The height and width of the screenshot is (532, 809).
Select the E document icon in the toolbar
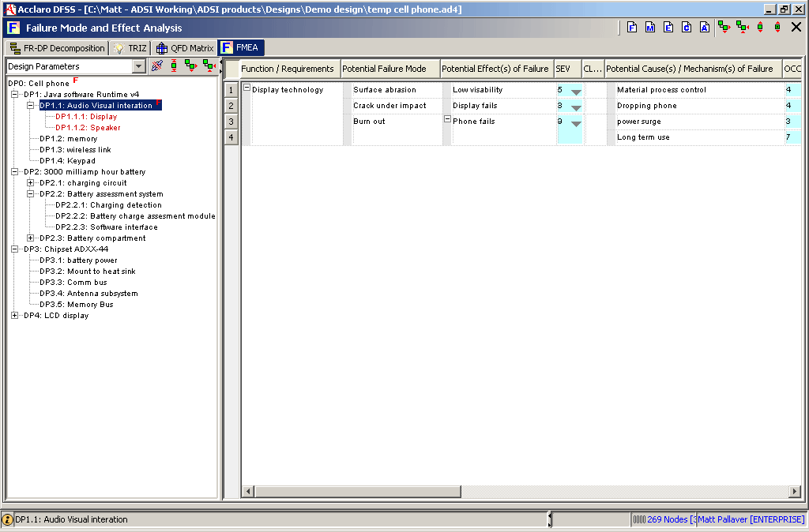click(x=668, y=26)
